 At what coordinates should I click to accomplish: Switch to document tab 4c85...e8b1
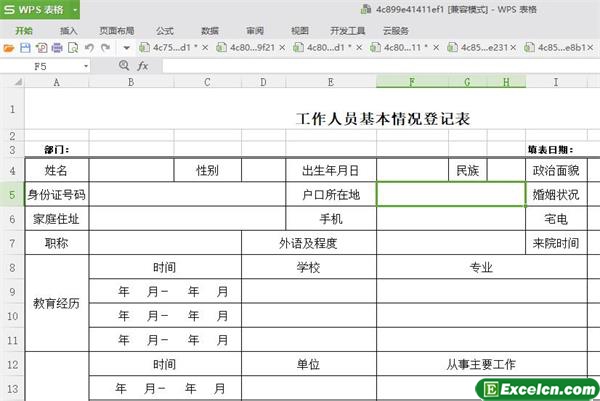coord(557,48)
